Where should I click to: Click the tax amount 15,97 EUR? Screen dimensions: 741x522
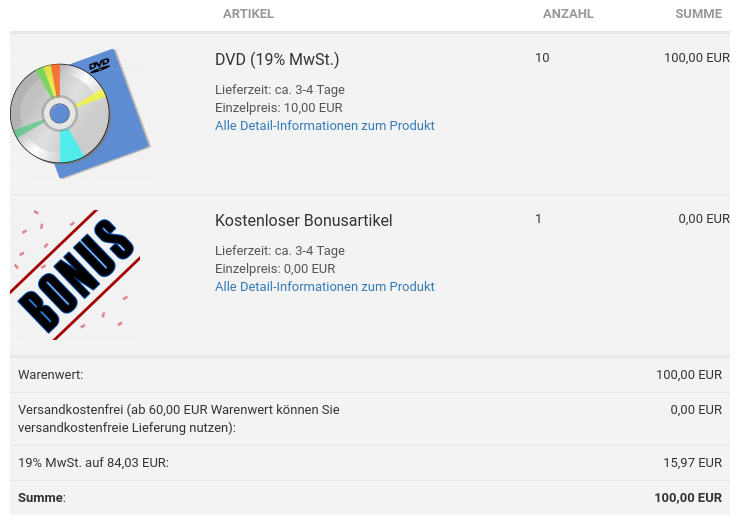tap(692, 462)
